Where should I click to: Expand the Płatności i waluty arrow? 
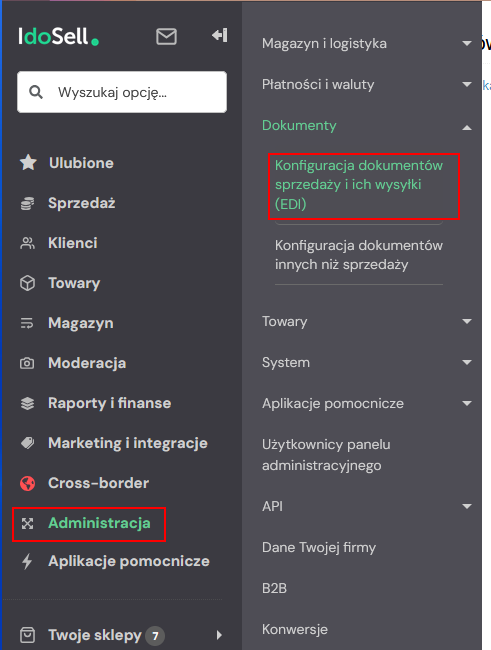467,84
